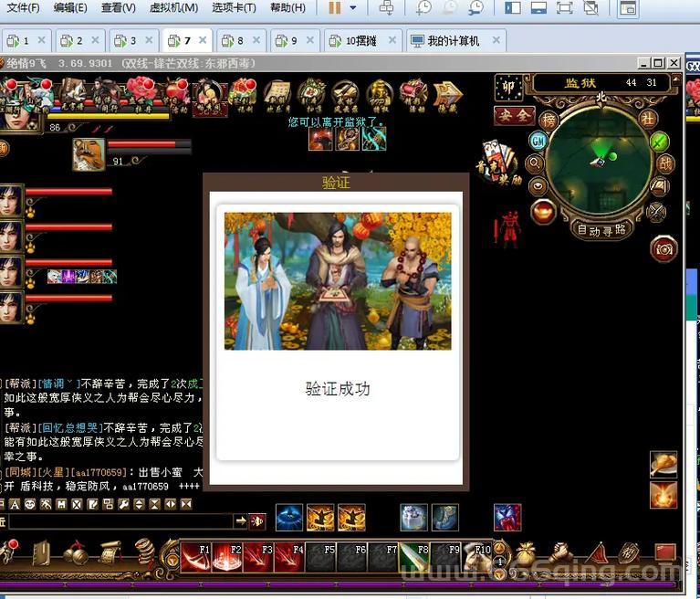Send chat message with the arrow button

(241, 520)
